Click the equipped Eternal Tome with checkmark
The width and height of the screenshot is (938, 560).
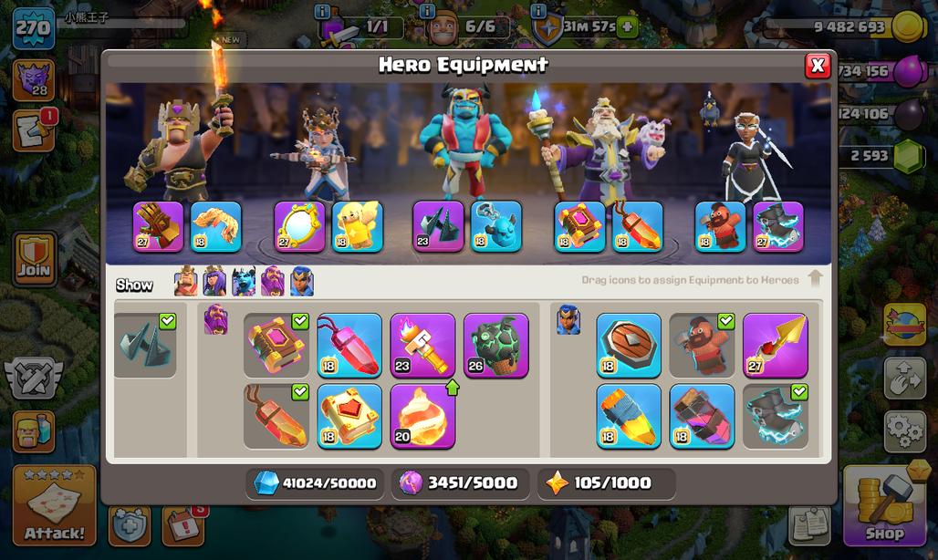coord(276,346)
